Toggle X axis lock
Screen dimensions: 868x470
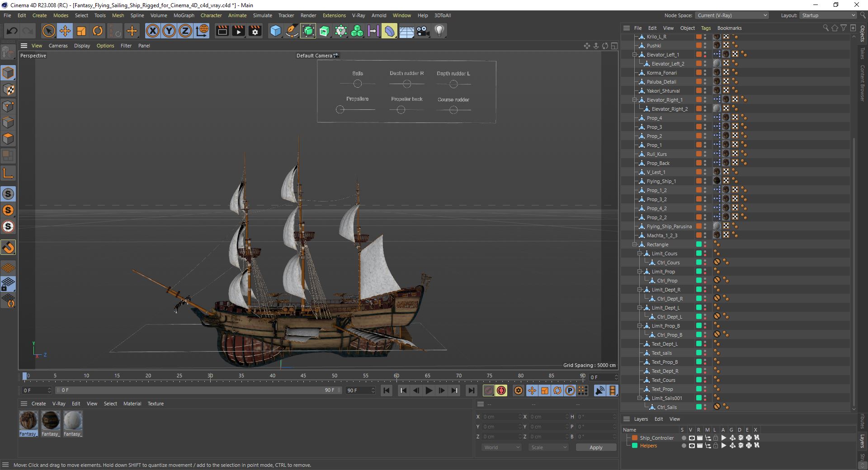[x=153, y=31]
